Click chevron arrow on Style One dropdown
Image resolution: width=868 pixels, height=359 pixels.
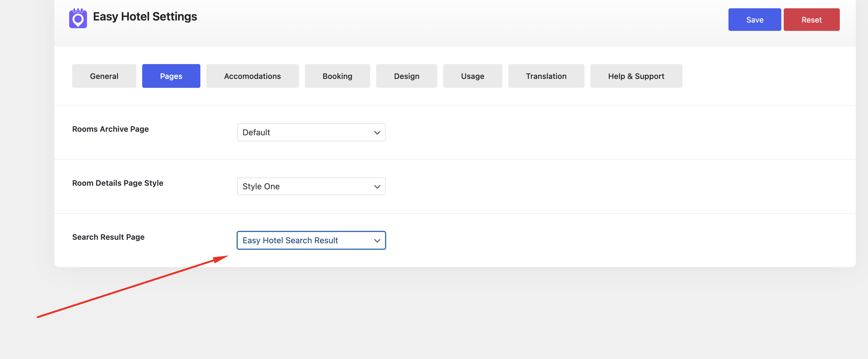pos(377,187)
